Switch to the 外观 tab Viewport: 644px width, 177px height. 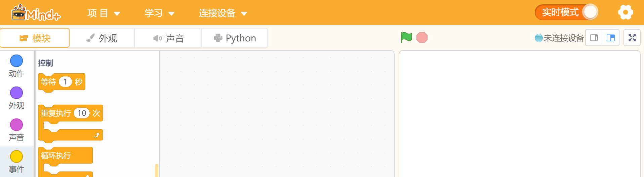[x=102, y=38]
